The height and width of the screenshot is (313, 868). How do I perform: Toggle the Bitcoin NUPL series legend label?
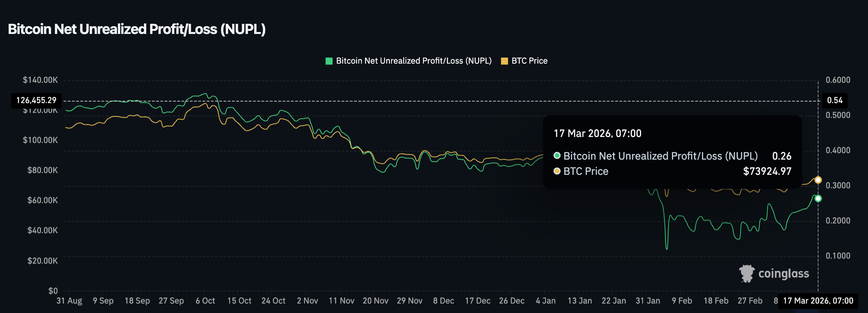413,61
